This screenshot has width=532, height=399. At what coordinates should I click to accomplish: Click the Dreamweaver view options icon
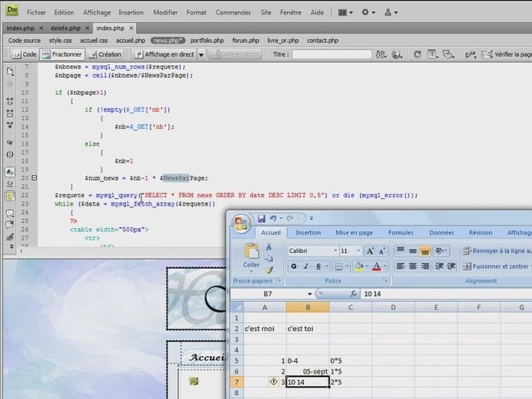click(432, 54)
